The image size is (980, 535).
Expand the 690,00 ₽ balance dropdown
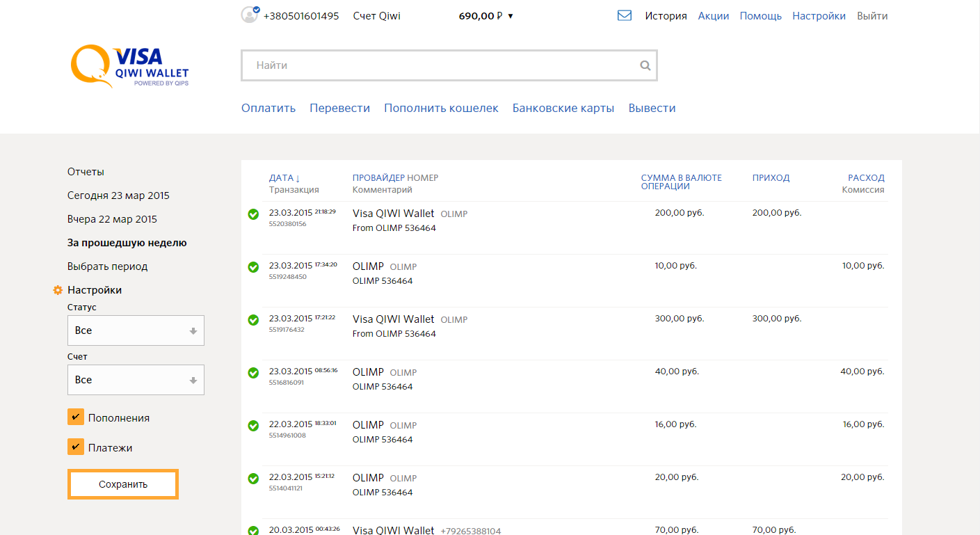point(486,15)
